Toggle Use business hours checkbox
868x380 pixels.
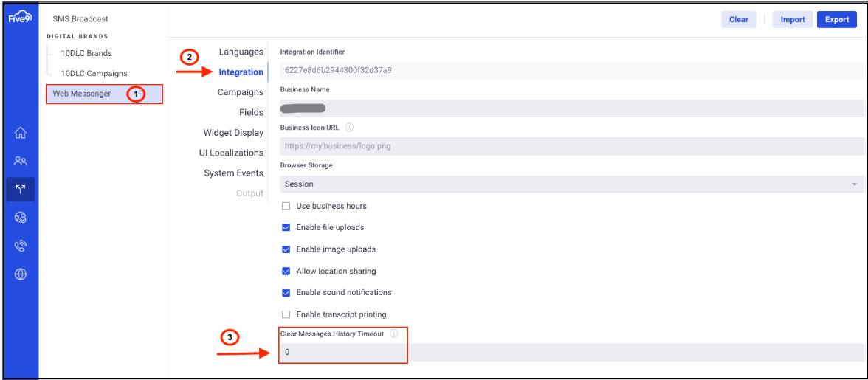click(x=286, y=206)
